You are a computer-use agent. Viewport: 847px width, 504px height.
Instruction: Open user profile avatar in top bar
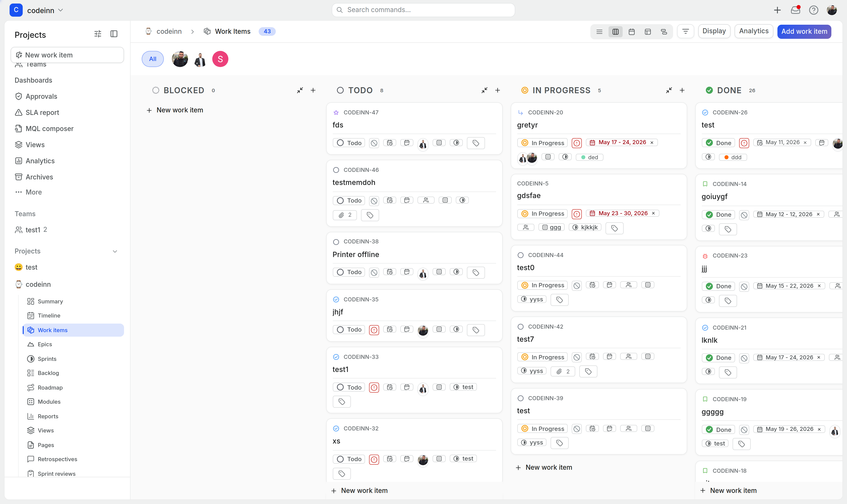click(832, 10)
